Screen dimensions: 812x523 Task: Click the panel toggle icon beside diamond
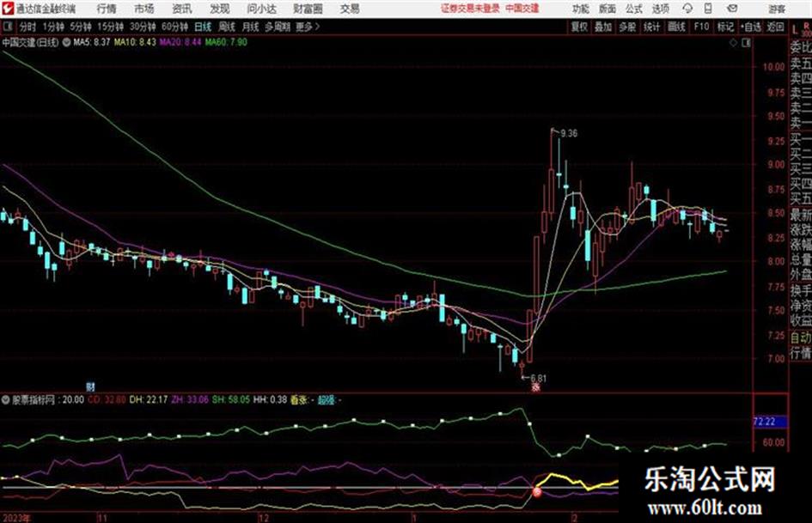746,43
